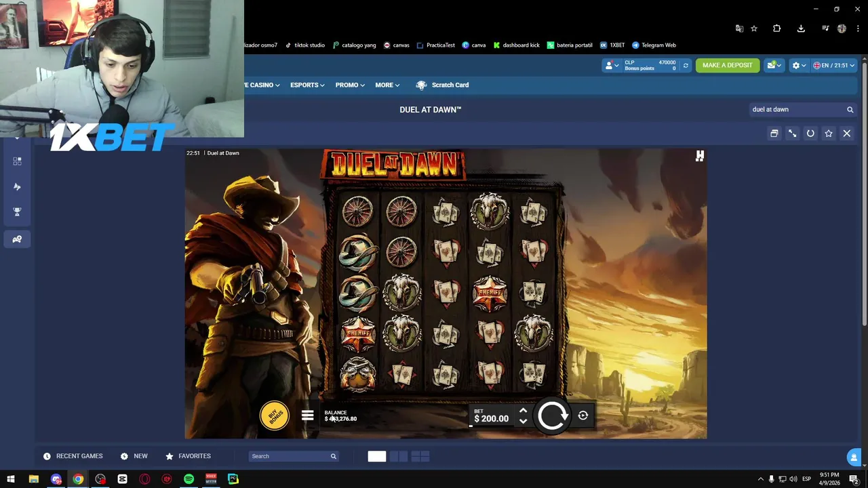Open the trophy tournaments sidebar icon
Screen dimensions: 868x488
click(x=17, y=212)
